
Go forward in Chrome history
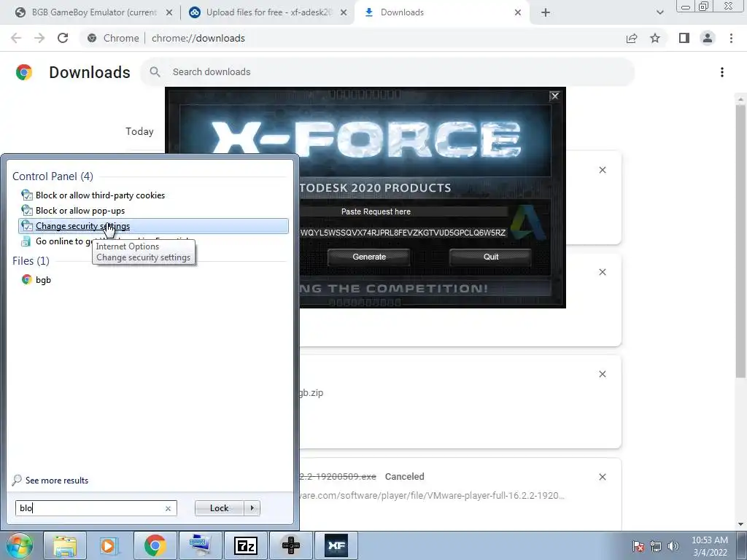[x=39, y=38]
